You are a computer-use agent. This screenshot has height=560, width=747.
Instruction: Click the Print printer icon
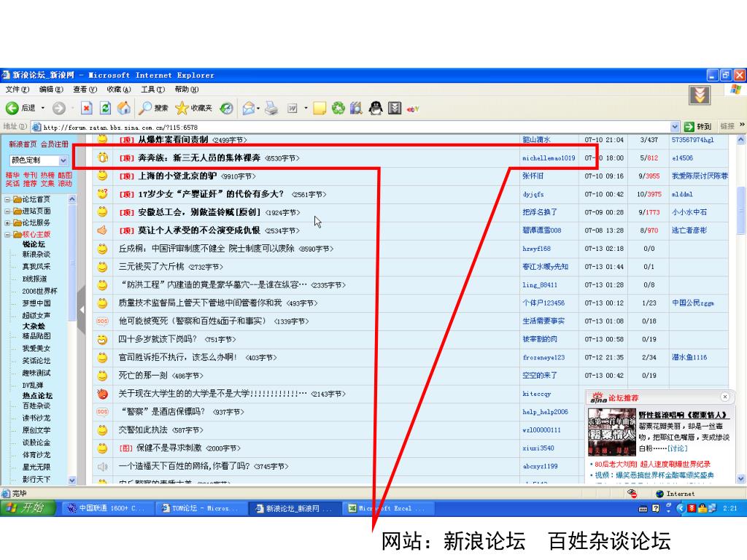click(x=271, y=109)
